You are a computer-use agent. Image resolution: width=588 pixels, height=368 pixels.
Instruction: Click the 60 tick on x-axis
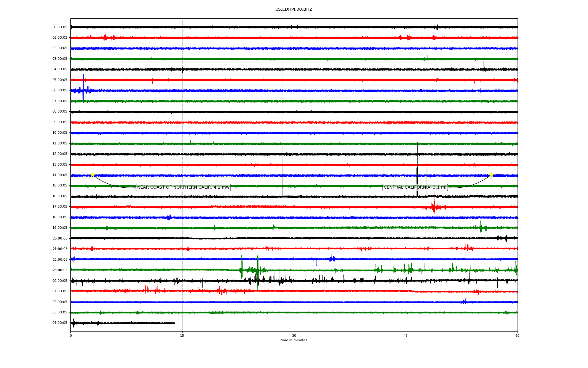click(517, 336)
